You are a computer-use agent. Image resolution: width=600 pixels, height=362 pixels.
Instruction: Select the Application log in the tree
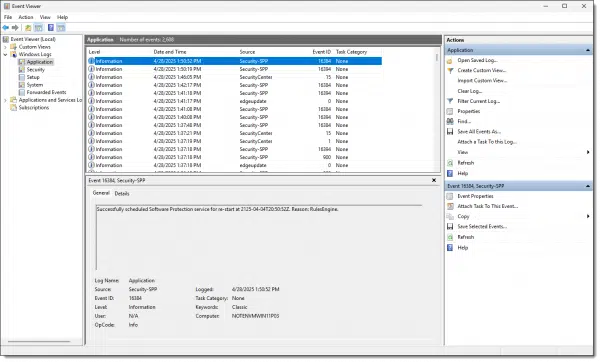point(40,62)
